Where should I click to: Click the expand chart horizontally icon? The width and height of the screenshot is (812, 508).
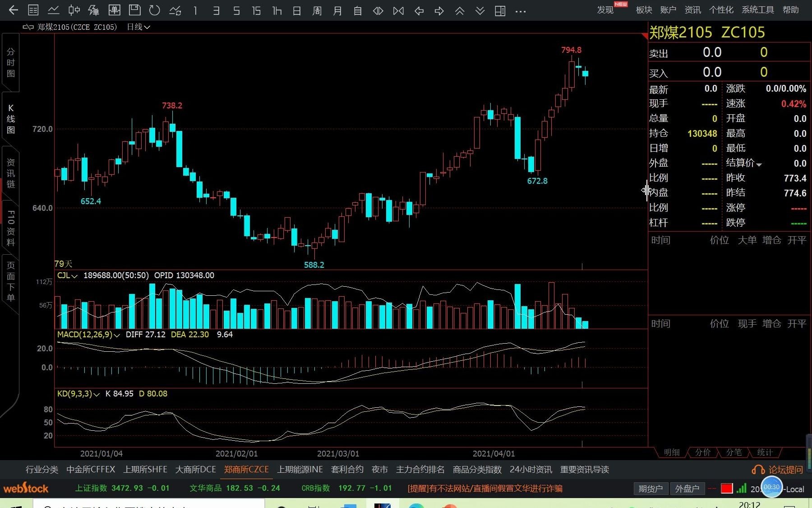coord(378,10)
